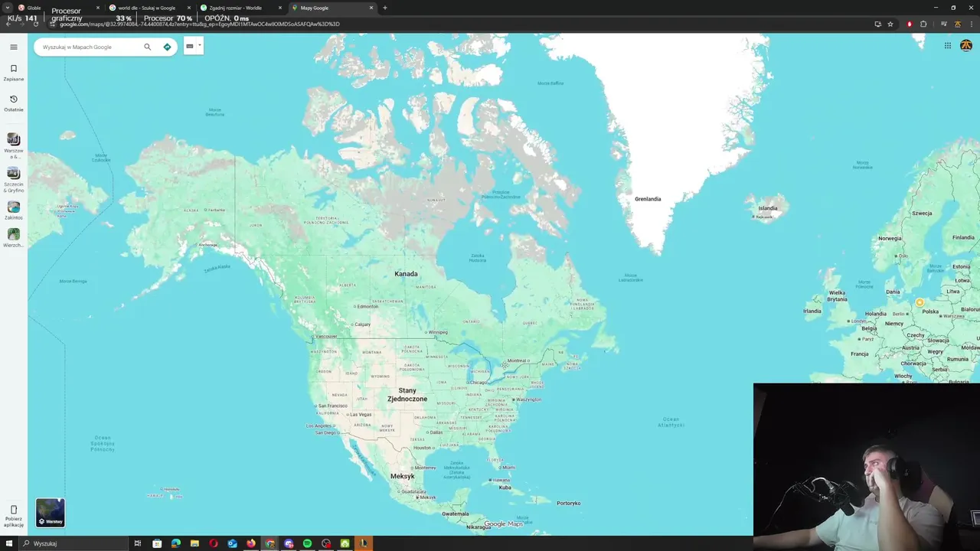Click the Norwegia label on map

[890, 238]
